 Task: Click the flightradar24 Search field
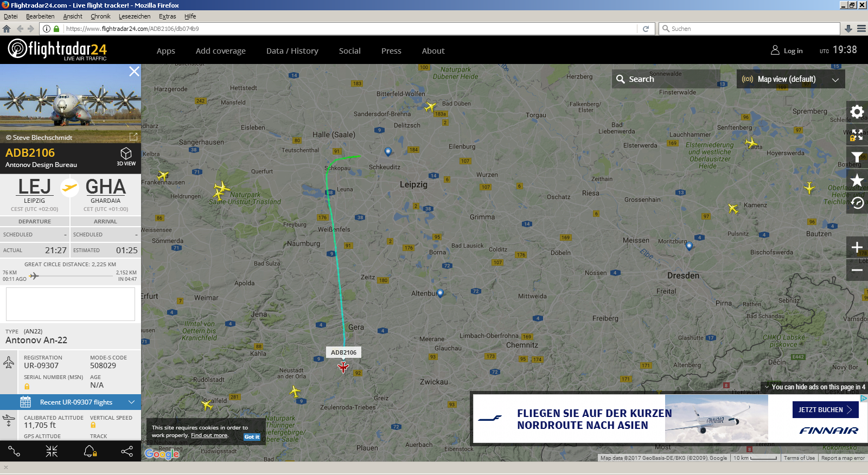pyautogui.click(x=666, y=79)
